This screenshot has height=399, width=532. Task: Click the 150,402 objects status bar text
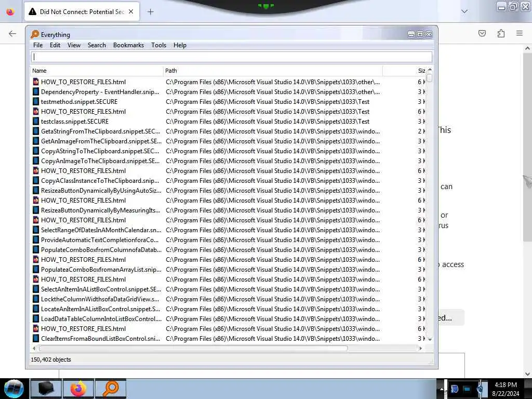coord(51,360)
